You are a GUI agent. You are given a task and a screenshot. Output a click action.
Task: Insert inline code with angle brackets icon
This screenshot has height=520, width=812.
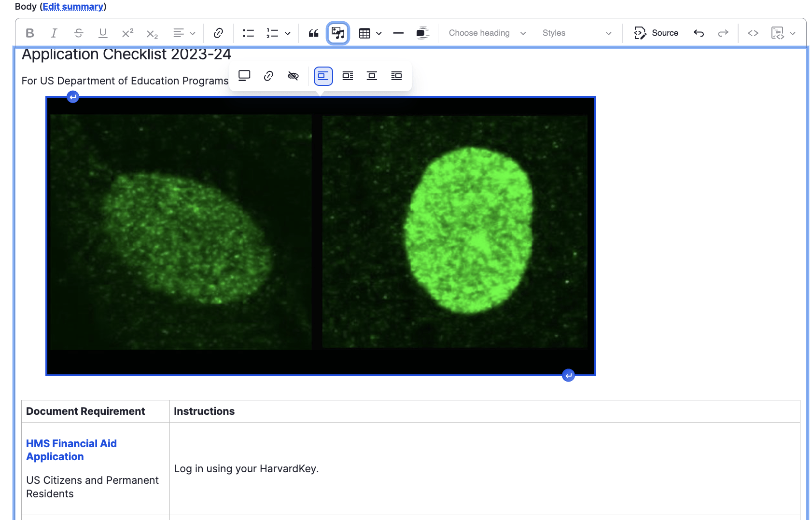(753, 33)
